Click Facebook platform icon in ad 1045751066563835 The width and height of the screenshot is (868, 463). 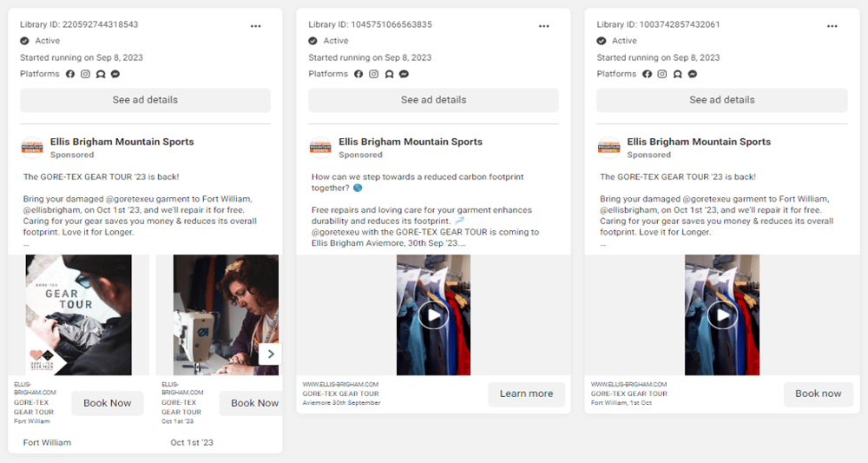[x=358, y=74]
